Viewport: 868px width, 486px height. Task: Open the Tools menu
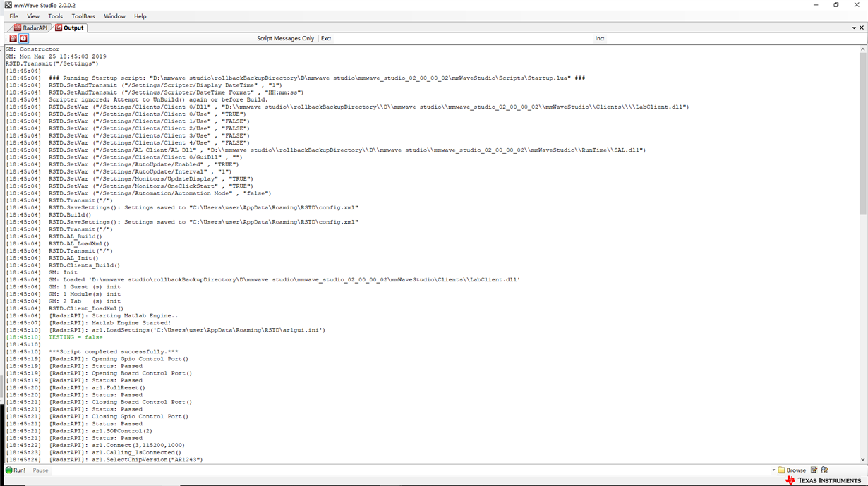click(x=55, y=16)
